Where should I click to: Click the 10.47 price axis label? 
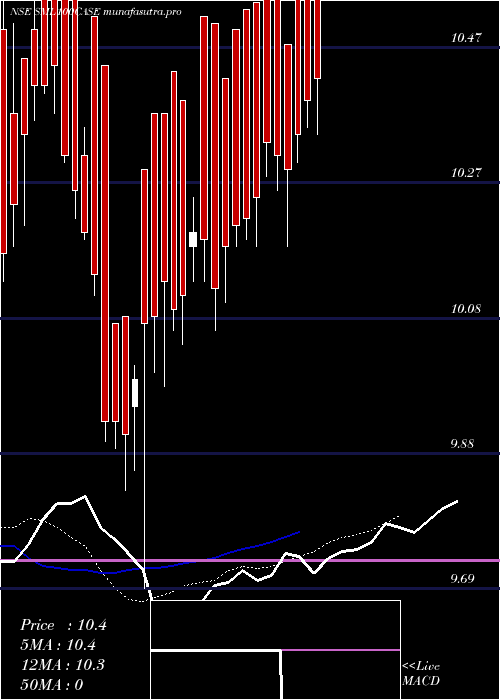(466, 38)
